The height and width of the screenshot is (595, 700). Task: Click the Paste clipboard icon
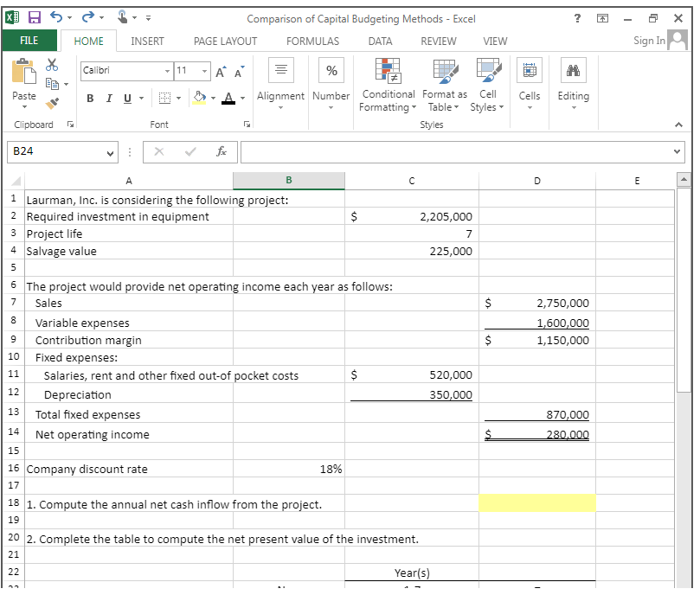point(23,72)
